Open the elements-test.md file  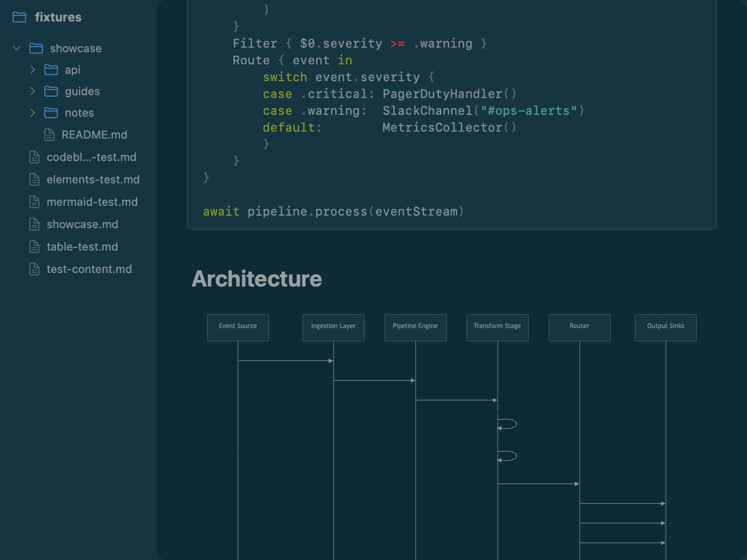click(93, 180)
